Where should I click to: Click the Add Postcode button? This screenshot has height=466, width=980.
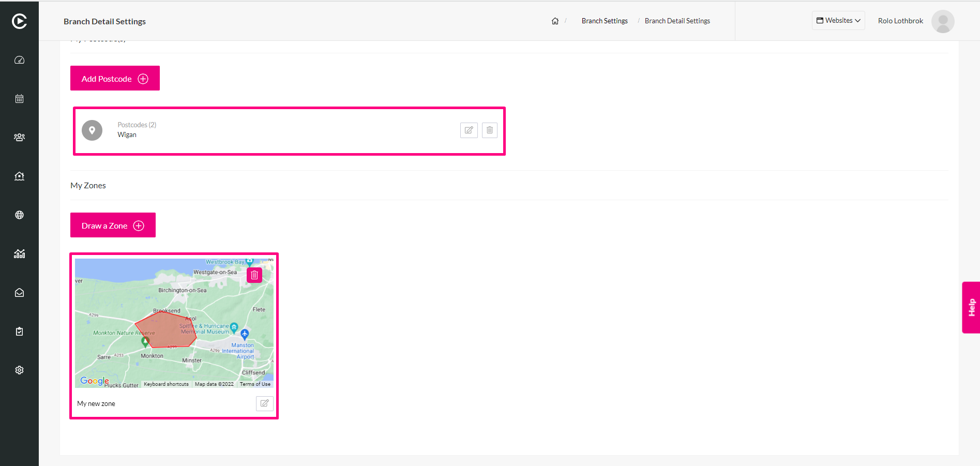[115, 78]
